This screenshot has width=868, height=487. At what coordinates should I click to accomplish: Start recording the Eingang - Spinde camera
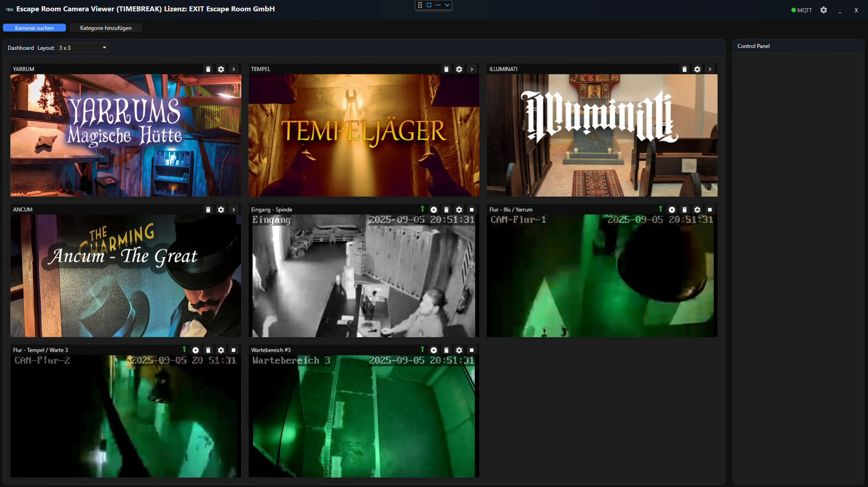434,210
